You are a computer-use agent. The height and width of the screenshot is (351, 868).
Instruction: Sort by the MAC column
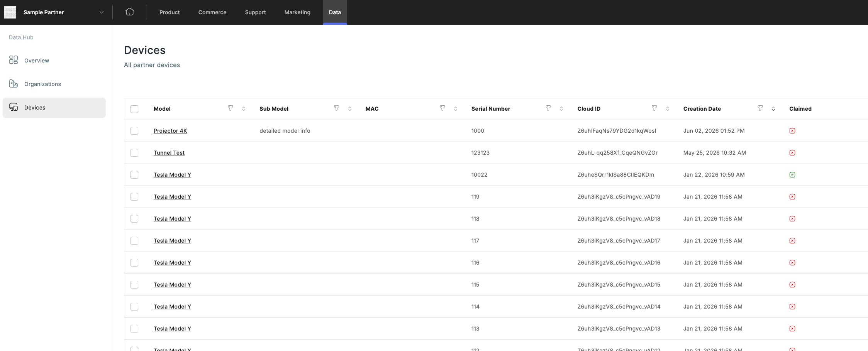tap(456, 109)
